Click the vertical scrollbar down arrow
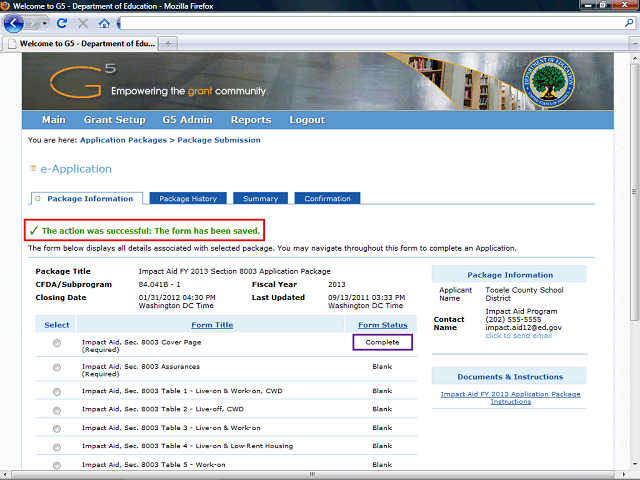This screenshot has height=480, width=640. tap(634, 464)
